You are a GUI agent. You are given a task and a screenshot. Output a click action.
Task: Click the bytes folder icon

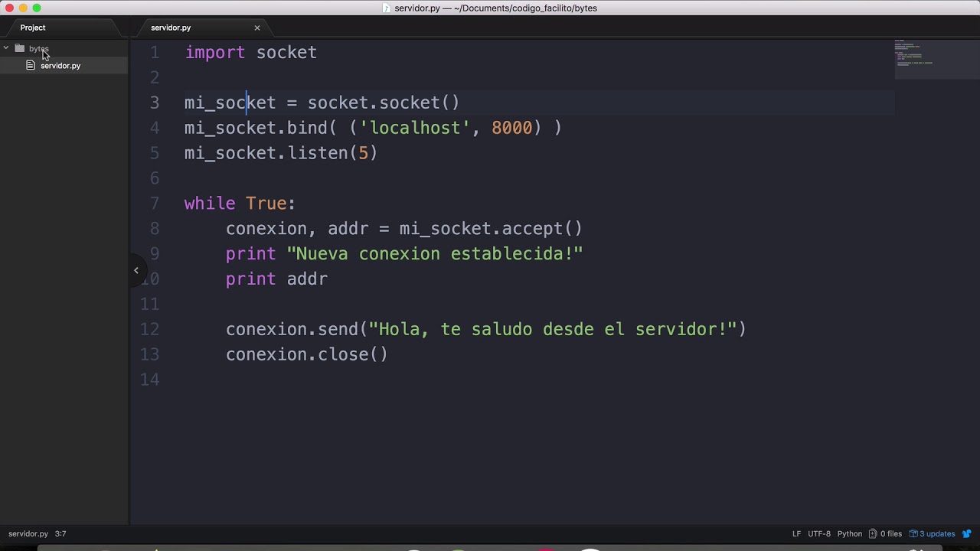point(20,48)
